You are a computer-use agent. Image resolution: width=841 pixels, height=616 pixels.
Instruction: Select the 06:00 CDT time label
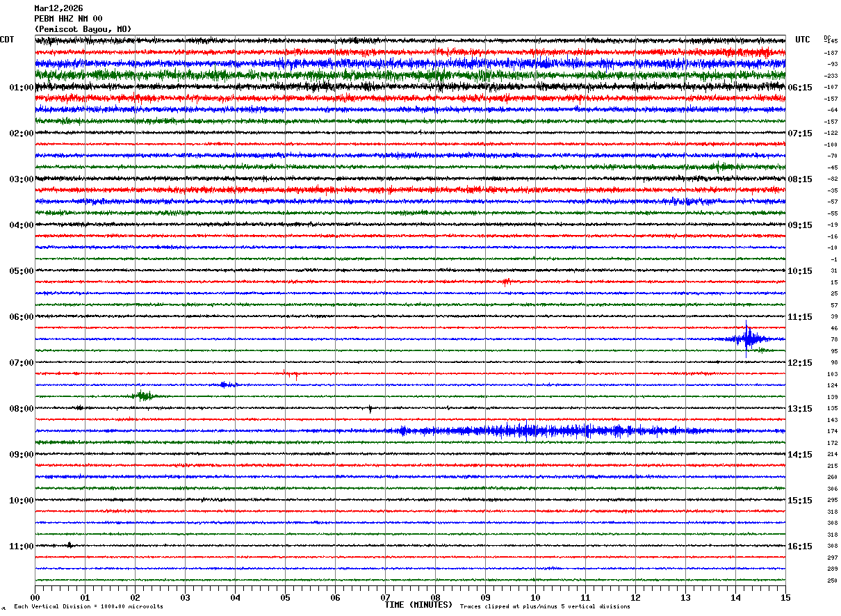coord(22,317)
